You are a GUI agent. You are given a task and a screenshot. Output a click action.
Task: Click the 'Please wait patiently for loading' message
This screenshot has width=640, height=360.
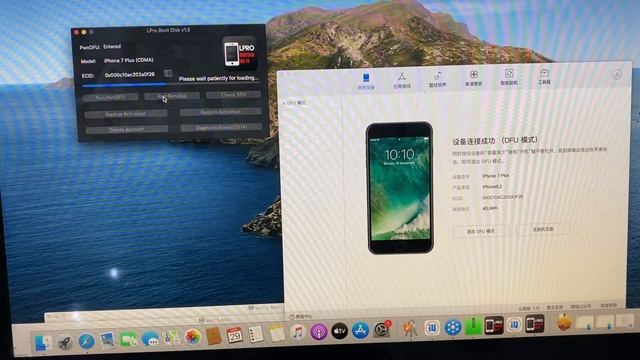[x=219, y=78]
